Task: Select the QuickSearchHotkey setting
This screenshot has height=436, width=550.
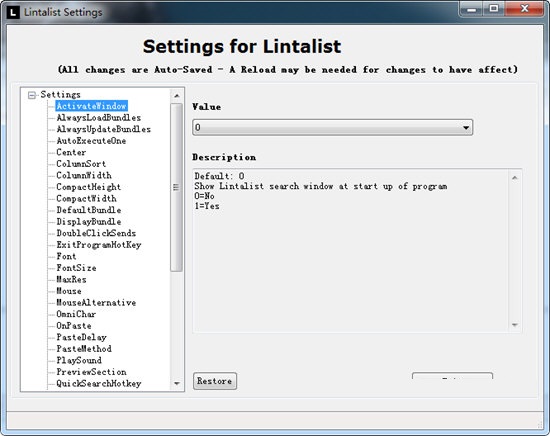Action: pos(99,384)
